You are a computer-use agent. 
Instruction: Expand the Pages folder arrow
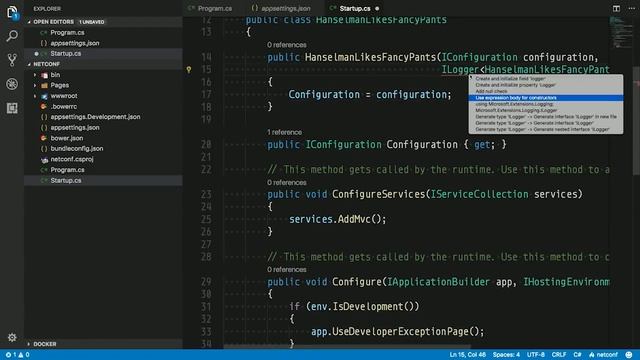tap(35, 85)
